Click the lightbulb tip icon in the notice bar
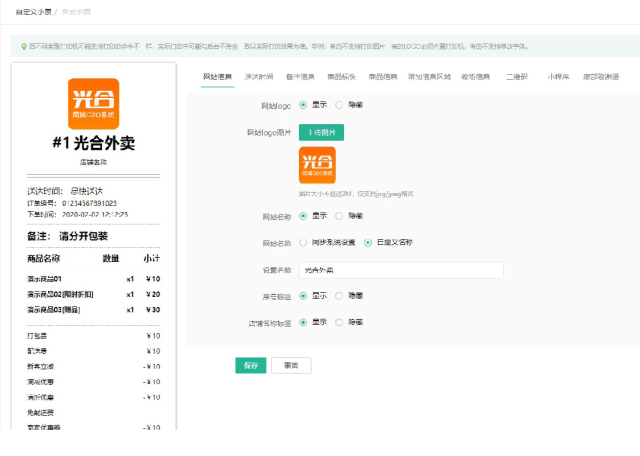The width and height of the screenshot is (640, 456). pyautogui.click(x=24, y=47)
